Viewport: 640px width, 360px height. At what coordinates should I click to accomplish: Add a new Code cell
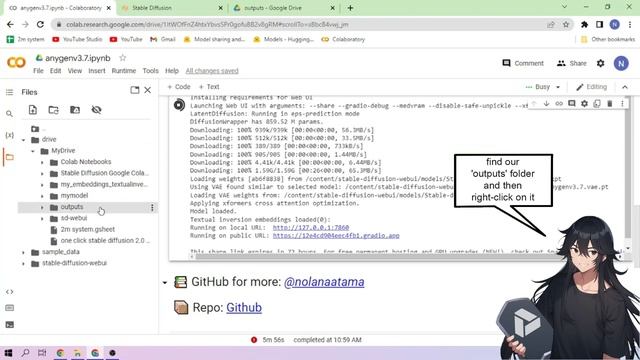[179, 87]
